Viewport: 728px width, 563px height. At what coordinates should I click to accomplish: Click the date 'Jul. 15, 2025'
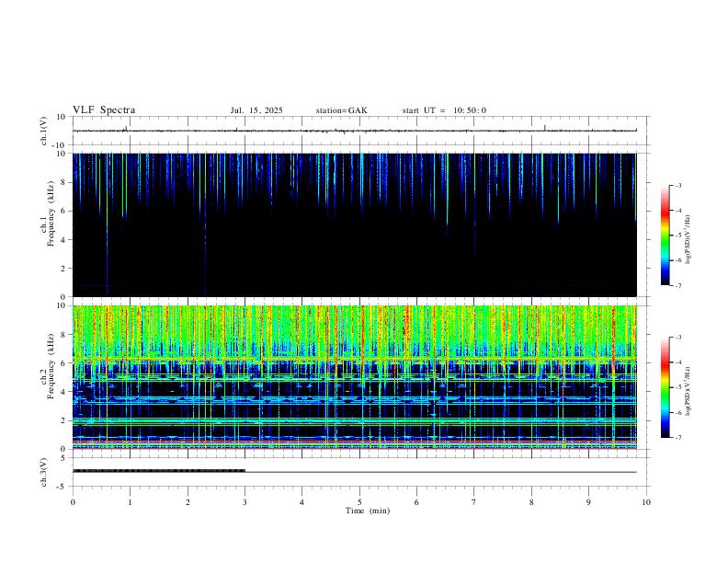256,110
